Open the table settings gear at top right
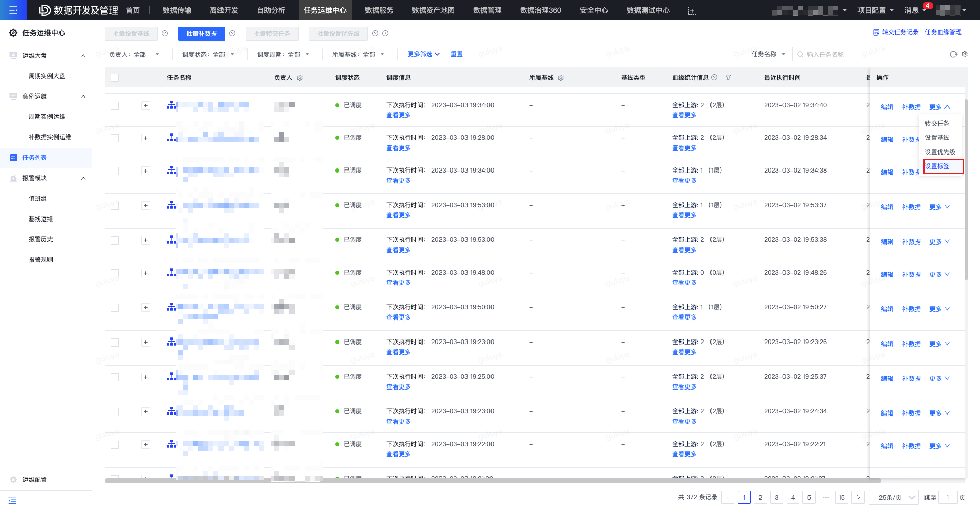 [965, 54]
